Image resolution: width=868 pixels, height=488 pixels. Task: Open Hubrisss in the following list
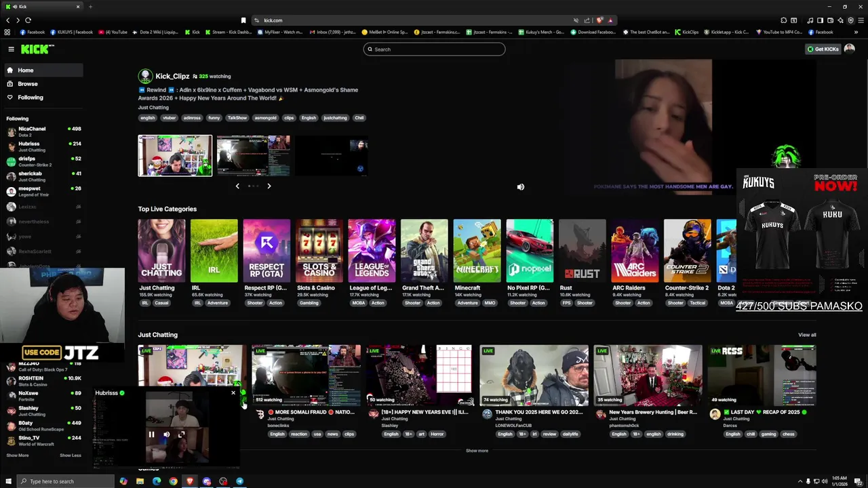pos(43,146)
